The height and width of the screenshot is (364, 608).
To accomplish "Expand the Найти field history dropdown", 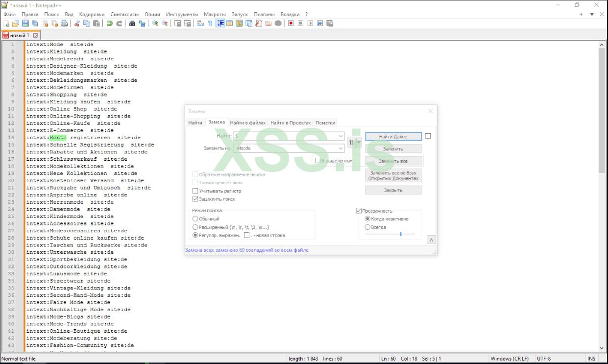I will click(x=341, y=136).
